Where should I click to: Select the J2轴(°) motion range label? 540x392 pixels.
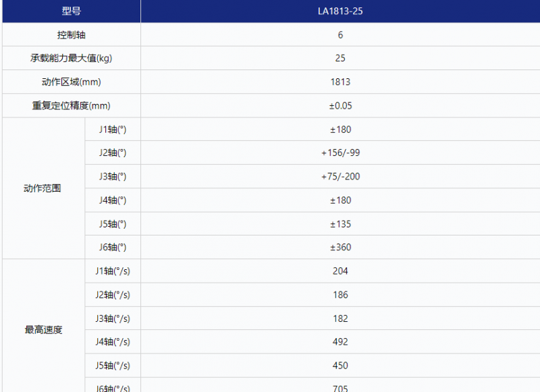pos(113,152)
